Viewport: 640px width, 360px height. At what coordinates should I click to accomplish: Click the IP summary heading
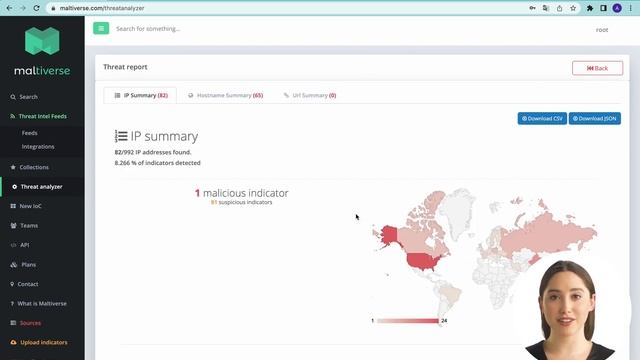(156, 136)
